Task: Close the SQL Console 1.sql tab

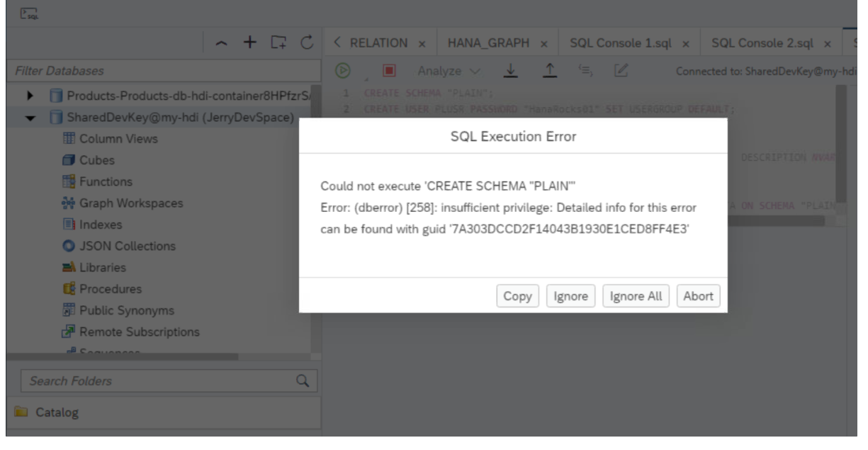Action: [686, 45]
